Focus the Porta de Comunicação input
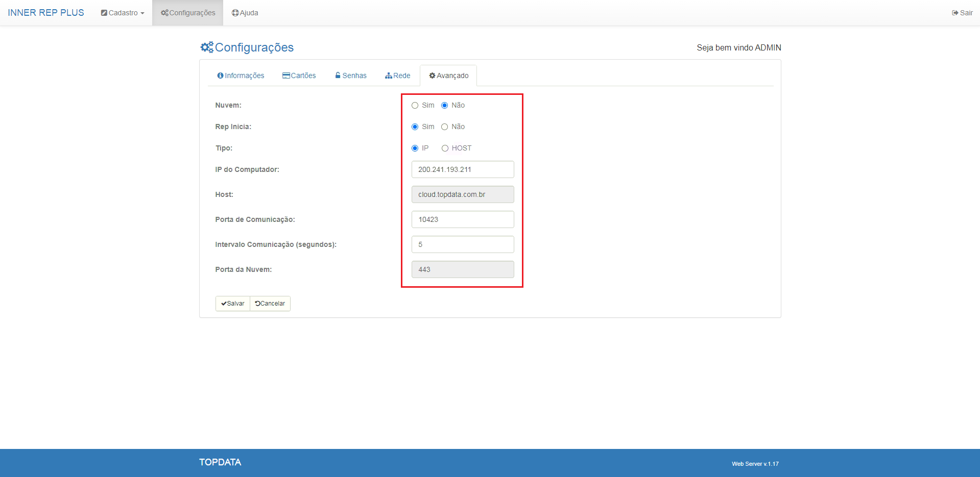Image resolution: width=980 pixels, height=477 pixels. [x=463, y=219]
